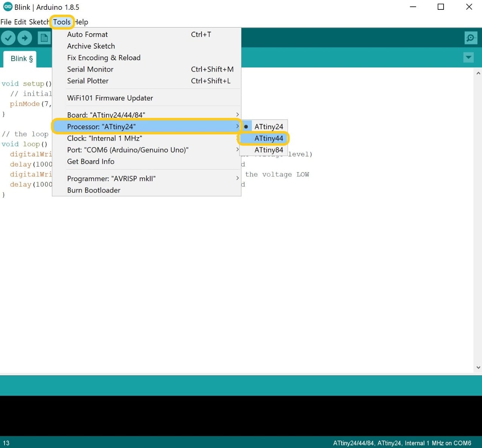Screen dimensions: 482x448
Task: Click the Verify checkmark toolbar button
Action: pos(8,38)
